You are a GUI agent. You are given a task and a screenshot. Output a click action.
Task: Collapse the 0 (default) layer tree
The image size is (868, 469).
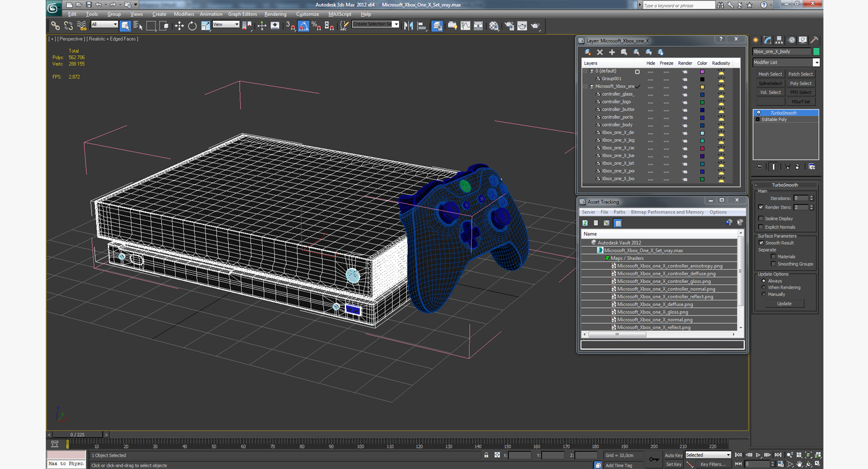[585, 71]
